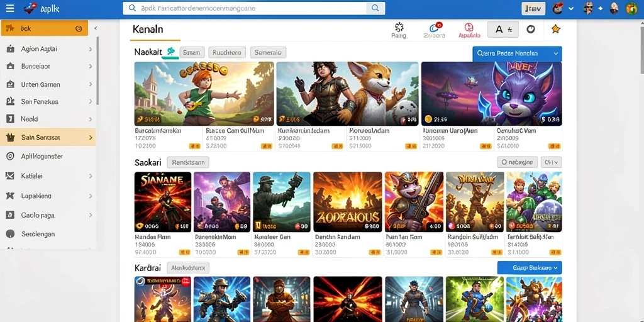The width and height of the screenshot is (644, 322).
Task: Click the O nebegine button in Saokari row
Action: click(x=517, y=162)
